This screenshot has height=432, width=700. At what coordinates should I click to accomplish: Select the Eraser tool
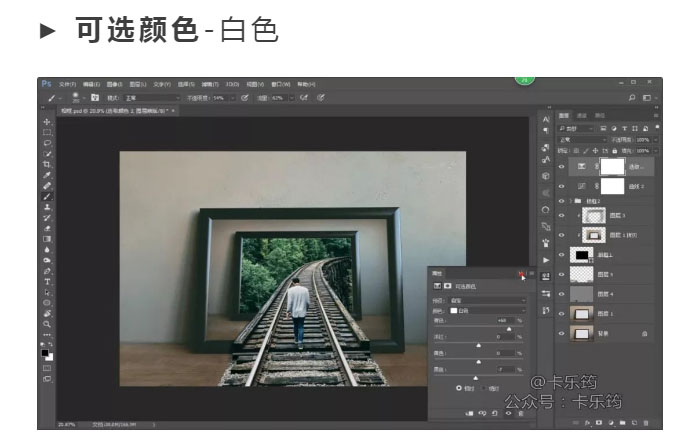coord(47,228)
